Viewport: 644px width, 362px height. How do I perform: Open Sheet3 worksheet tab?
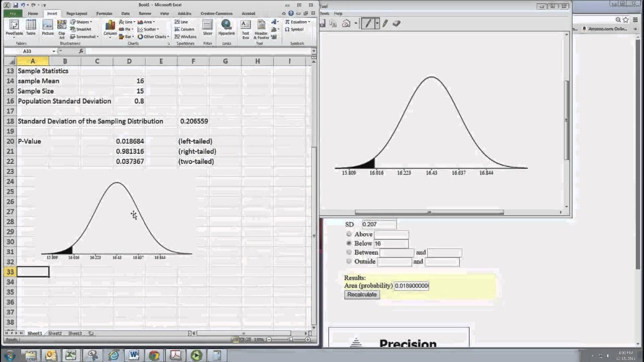click(74, 333)
